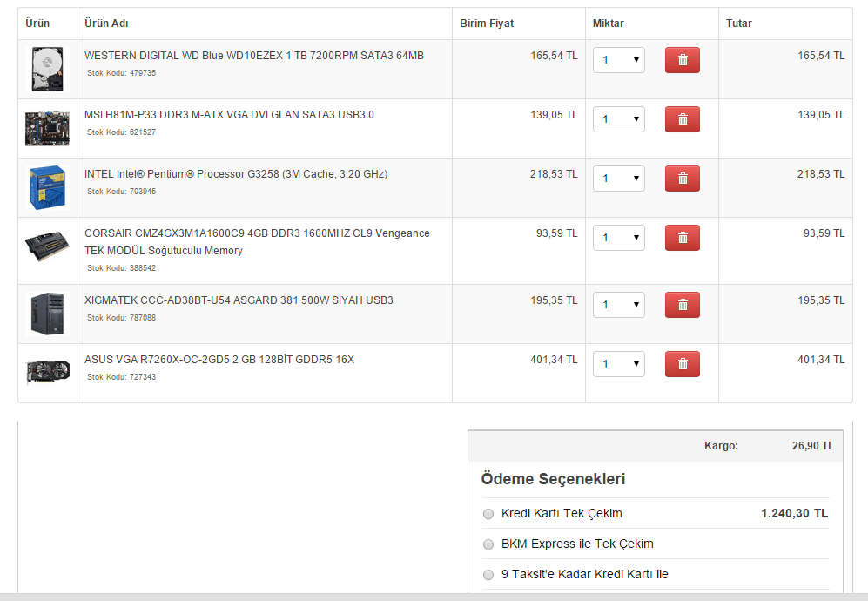This screenshot has height=601, width=868.
Task: Open MSI H81M-P33 DDR3 M-ATX product link
Action: (229, 115)
